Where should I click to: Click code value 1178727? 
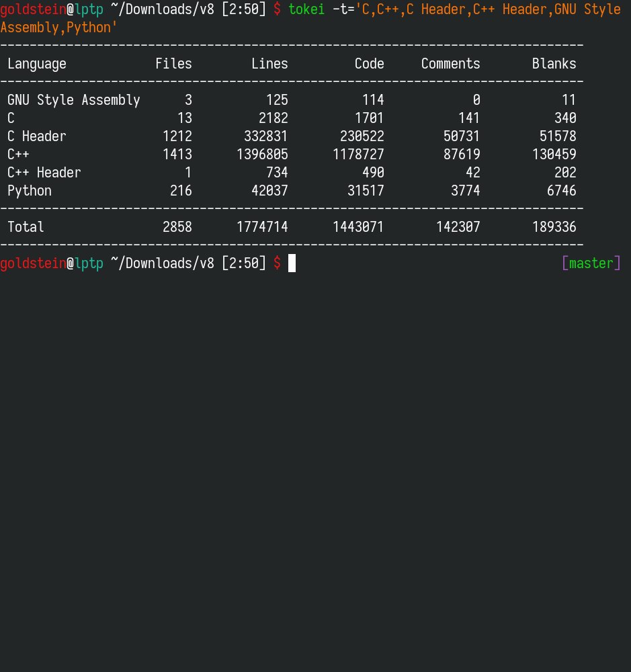point(358,155)
